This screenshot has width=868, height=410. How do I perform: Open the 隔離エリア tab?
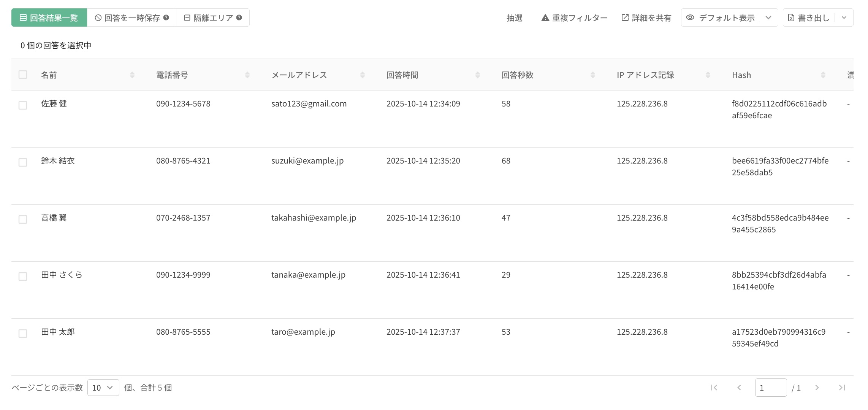(209, 18)
